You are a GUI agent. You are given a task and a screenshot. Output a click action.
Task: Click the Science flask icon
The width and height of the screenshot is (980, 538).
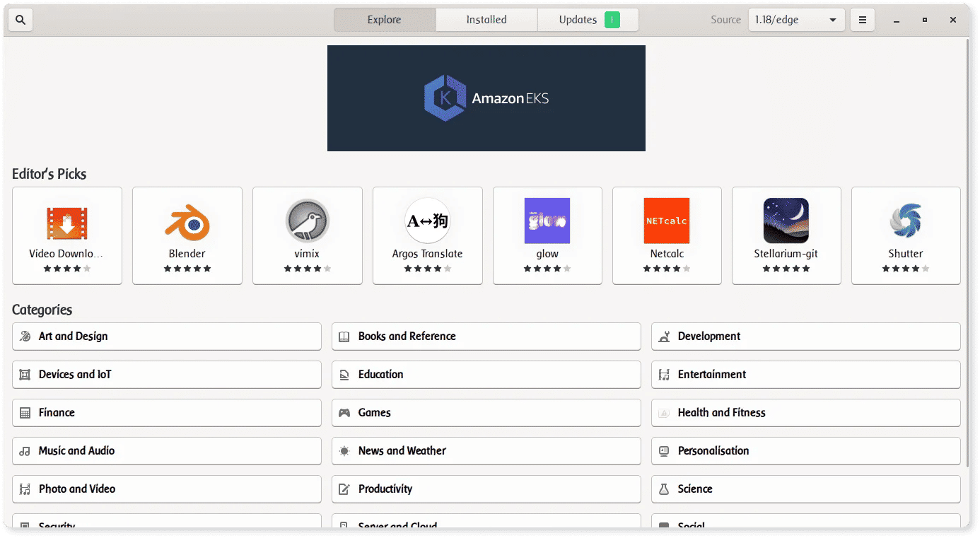tap(664, 489)
